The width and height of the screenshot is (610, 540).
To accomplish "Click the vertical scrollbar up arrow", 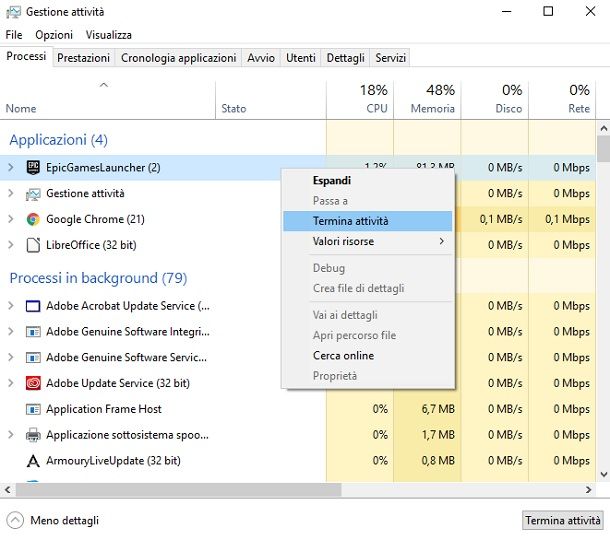I will pyautogui.click(x=603, y=128).
